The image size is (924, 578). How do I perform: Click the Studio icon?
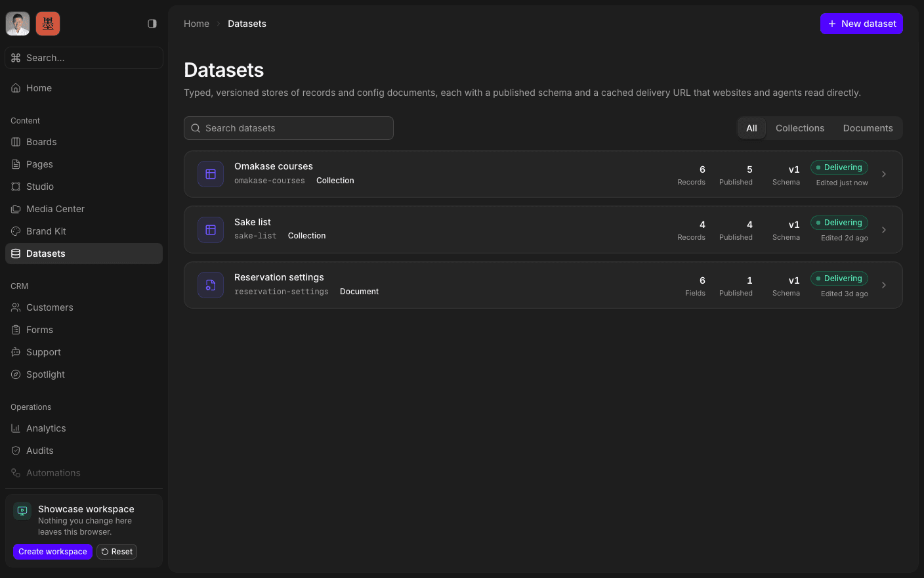(x=16, y=187)
